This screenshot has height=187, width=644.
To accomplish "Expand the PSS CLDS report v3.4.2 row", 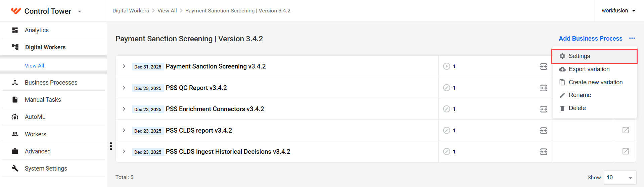I will (x=124, y=131).
